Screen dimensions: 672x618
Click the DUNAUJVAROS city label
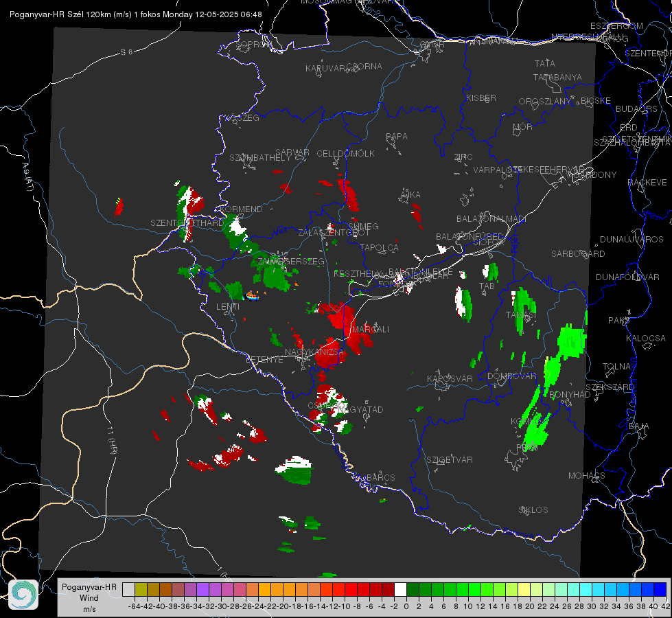click(632, 240)
